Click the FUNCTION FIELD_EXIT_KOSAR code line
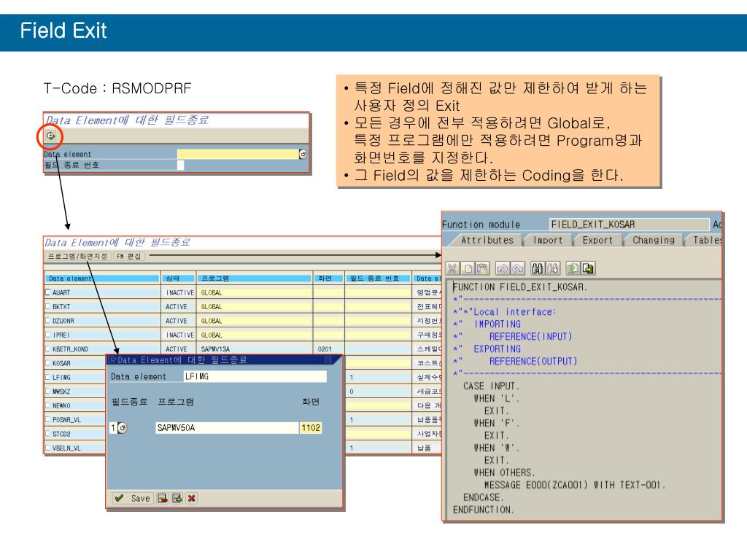The image size is (747, 560). click(x=519, y=287)
